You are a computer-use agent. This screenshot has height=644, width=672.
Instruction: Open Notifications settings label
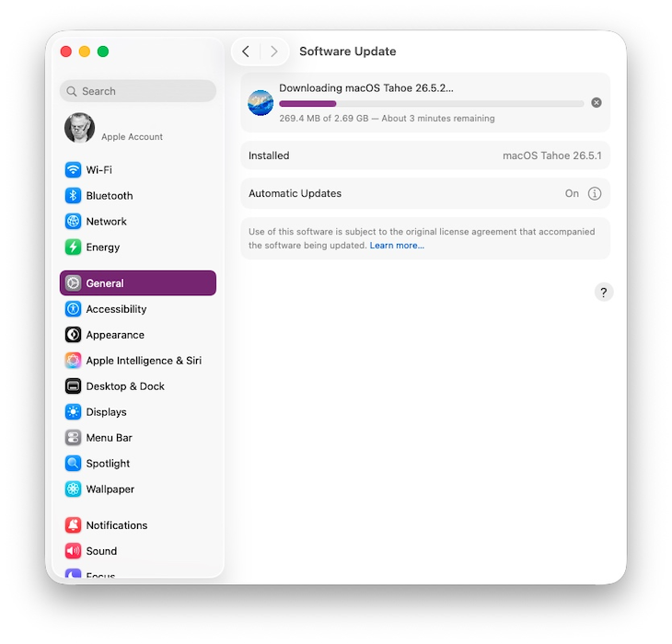point(117,525)
